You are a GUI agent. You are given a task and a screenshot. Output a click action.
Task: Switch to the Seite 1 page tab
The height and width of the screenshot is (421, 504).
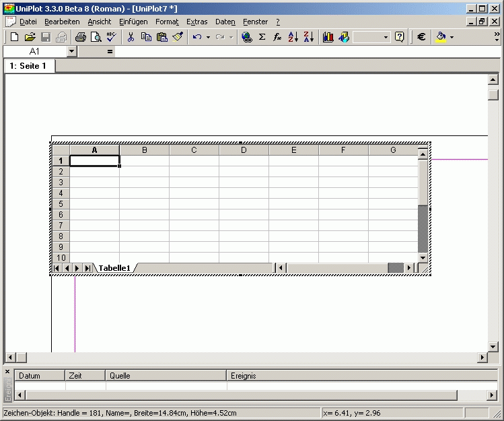click(28, 66)
